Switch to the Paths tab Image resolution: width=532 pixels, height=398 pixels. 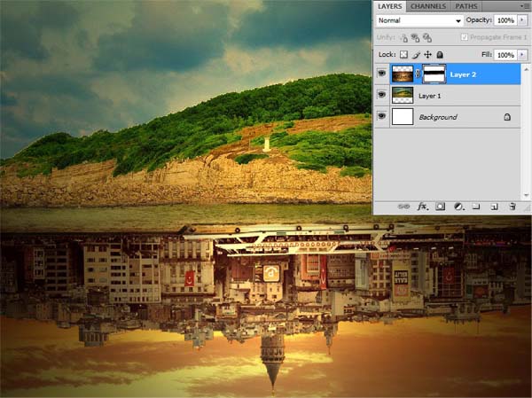click(x=466, y=6)
